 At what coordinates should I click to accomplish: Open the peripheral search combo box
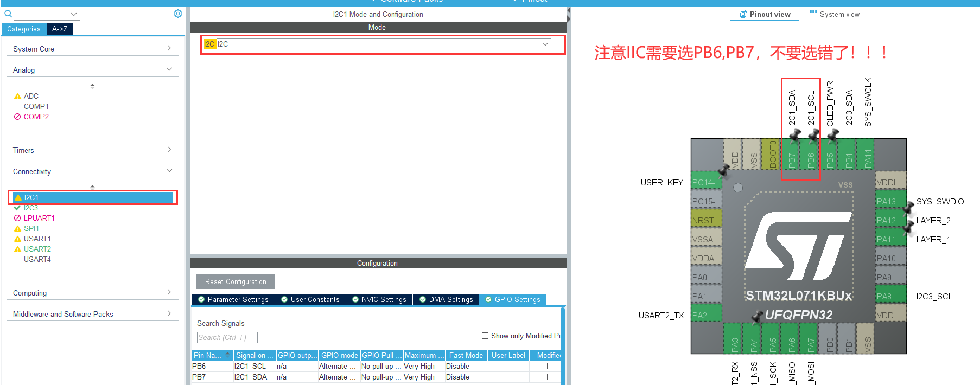coord(47,14)
